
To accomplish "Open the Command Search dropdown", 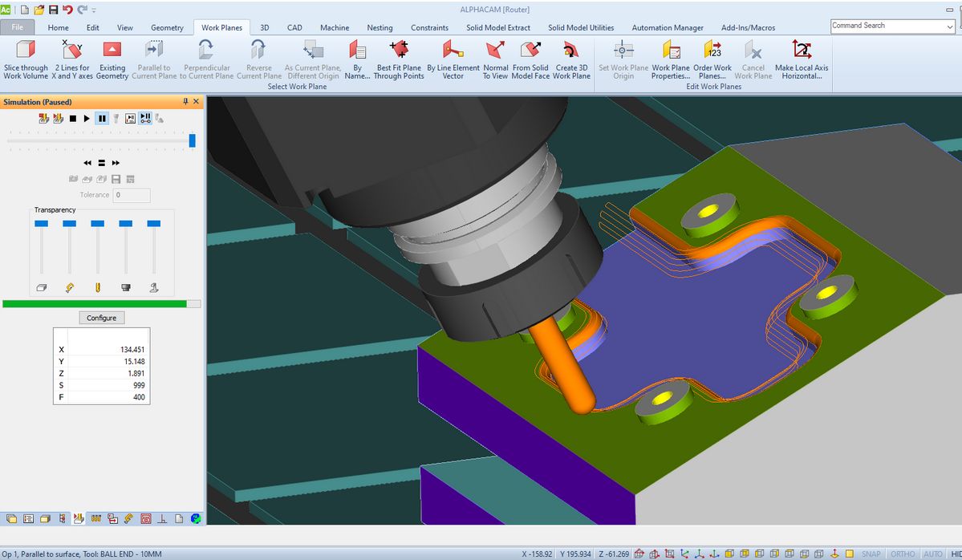I will [x=950, y=26].
